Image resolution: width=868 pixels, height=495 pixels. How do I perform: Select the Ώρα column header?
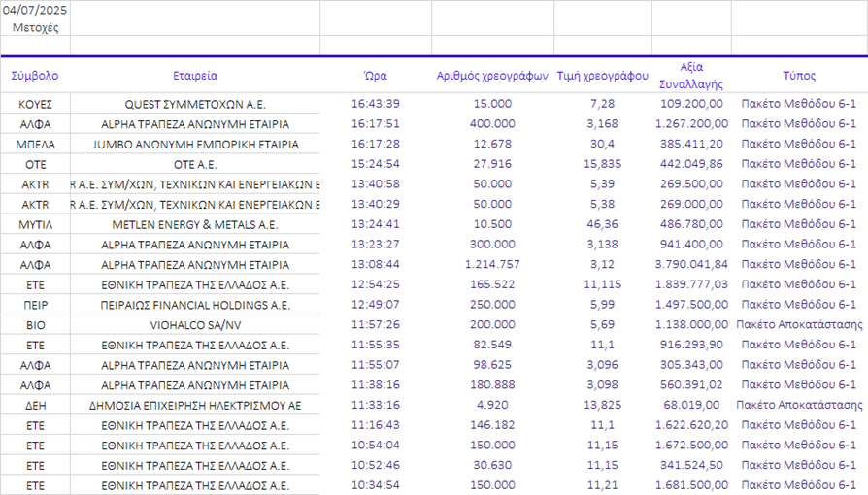coord(375,76)
